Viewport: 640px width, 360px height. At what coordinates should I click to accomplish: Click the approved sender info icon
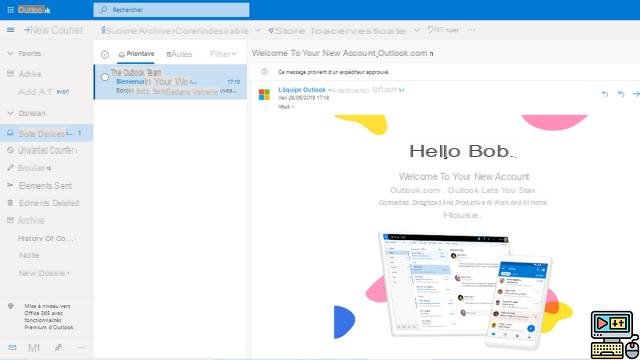point(264,72)
